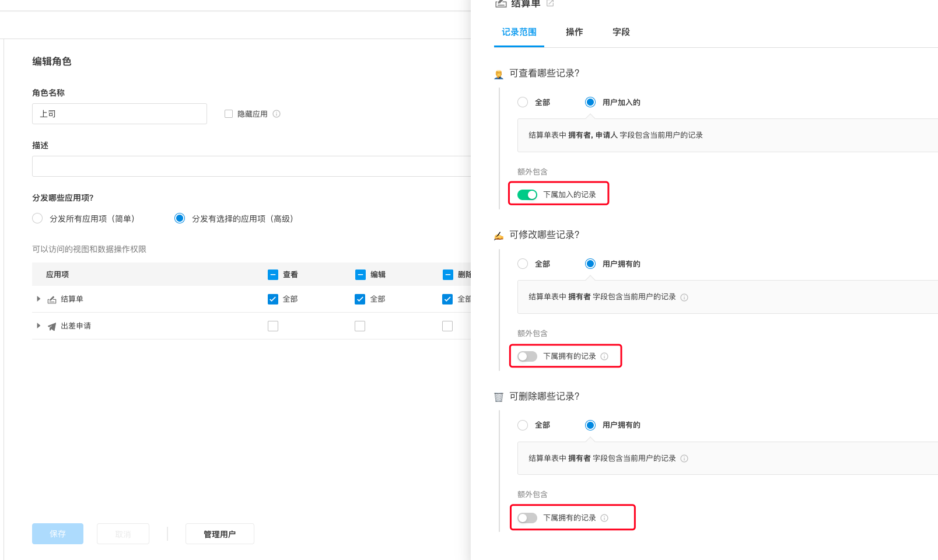Viewport: 938px width, 560px height.
Task: Expand the 出差申请 row arrow
Action: tap(38, 325)
